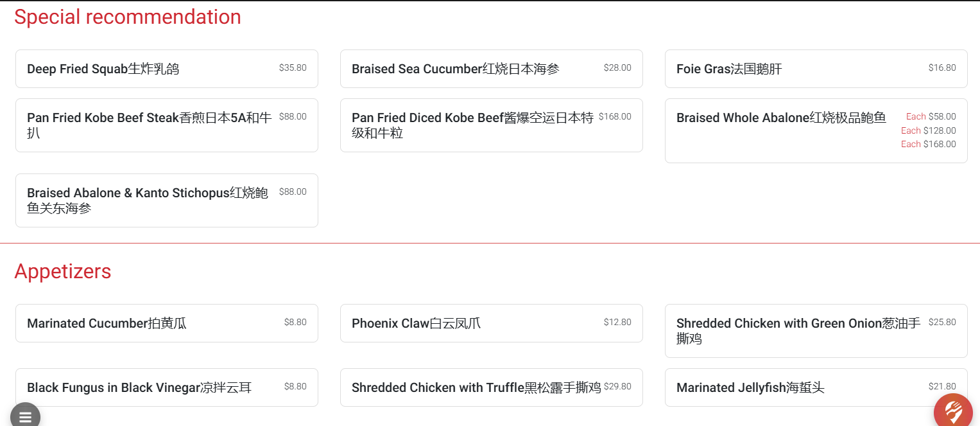Select the Each $128.00 abalone price option
Screen dimensions: 980x426
click(x=928, y=130)
